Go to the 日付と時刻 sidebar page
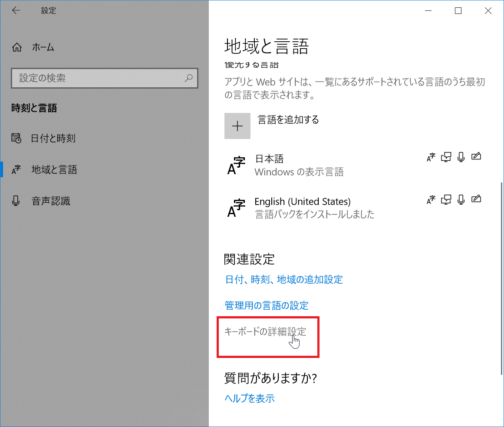This screenshot has height=427, width=504. click(53, 139)
